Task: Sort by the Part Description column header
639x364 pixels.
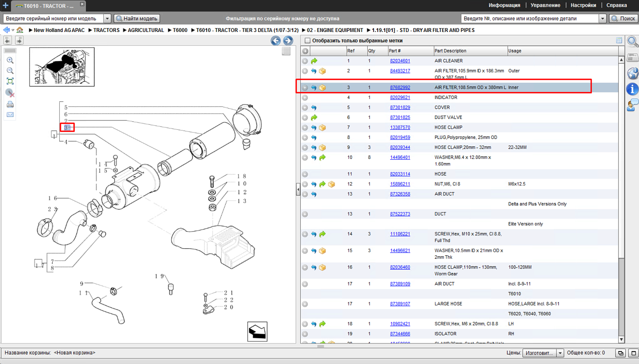Action: [470, 51]
